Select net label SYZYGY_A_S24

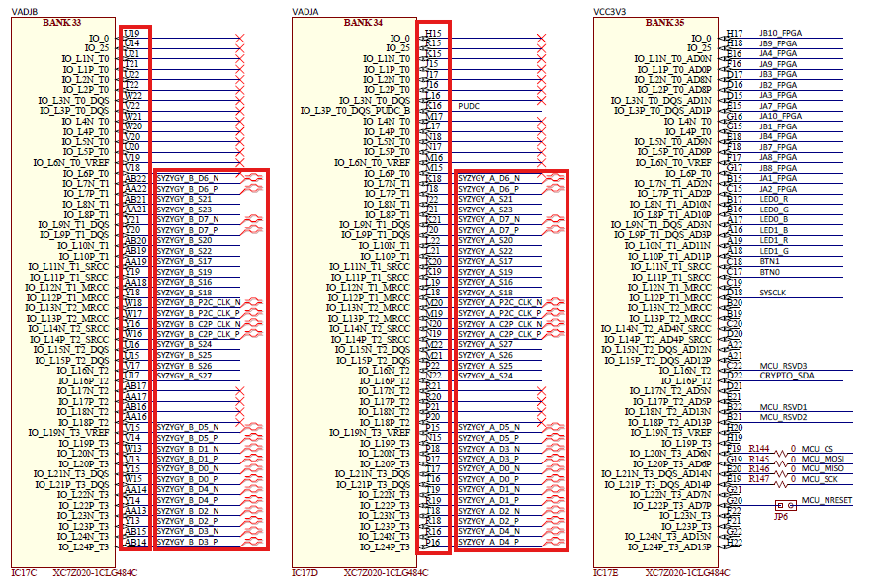485,376
